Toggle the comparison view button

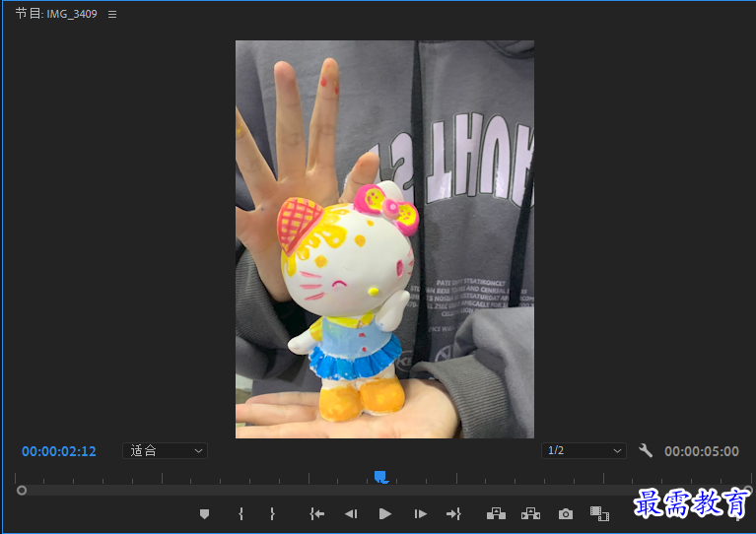pyautogui.click(x=599, y=513)
